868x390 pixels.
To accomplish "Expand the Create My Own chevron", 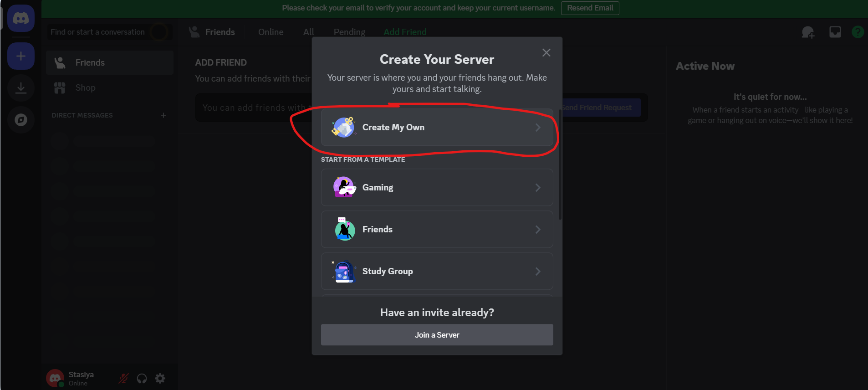I will pyautogui.click(x=538, y=128).
